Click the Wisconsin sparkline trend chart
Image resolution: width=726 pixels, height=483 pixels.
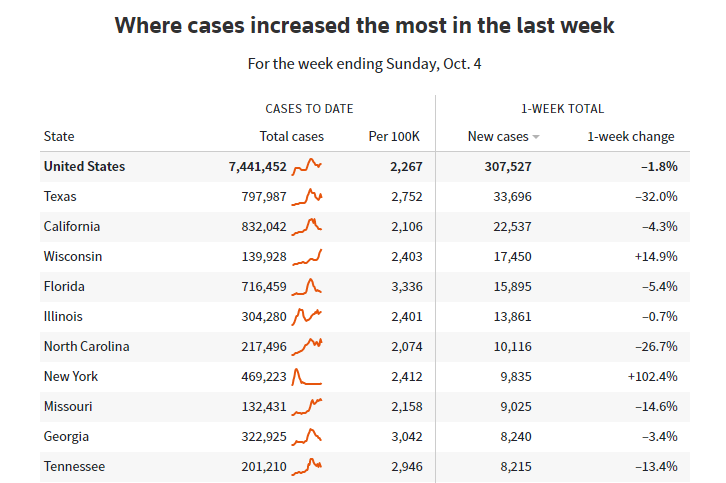(307, 256)
